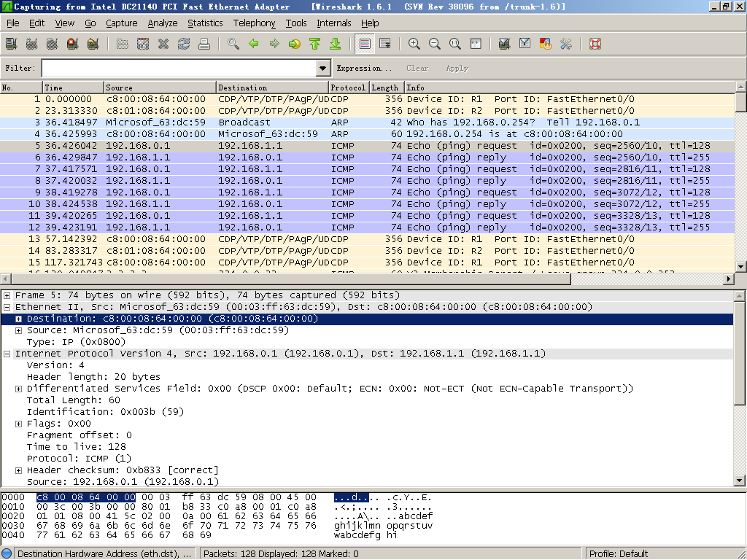This screenshot has width=747, height=560.
Task: Find a packet with the magnifier icon
Action: pos(233,44)
